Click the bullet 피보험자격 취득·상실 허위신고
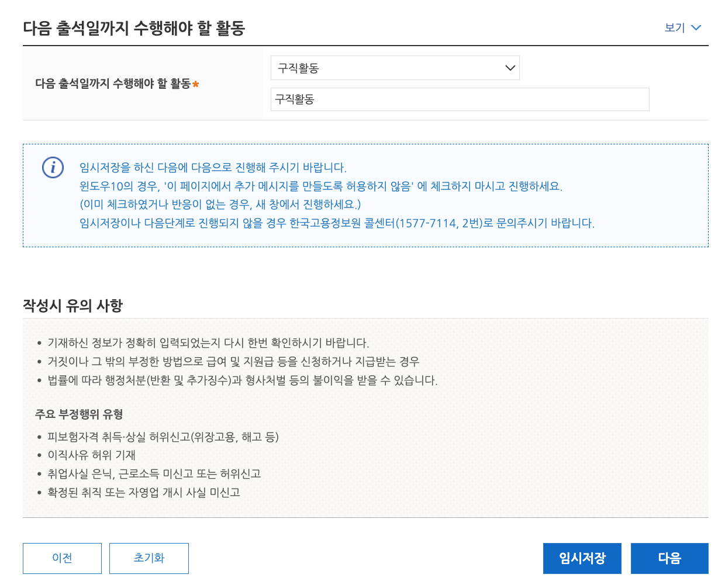 (163, 437)
